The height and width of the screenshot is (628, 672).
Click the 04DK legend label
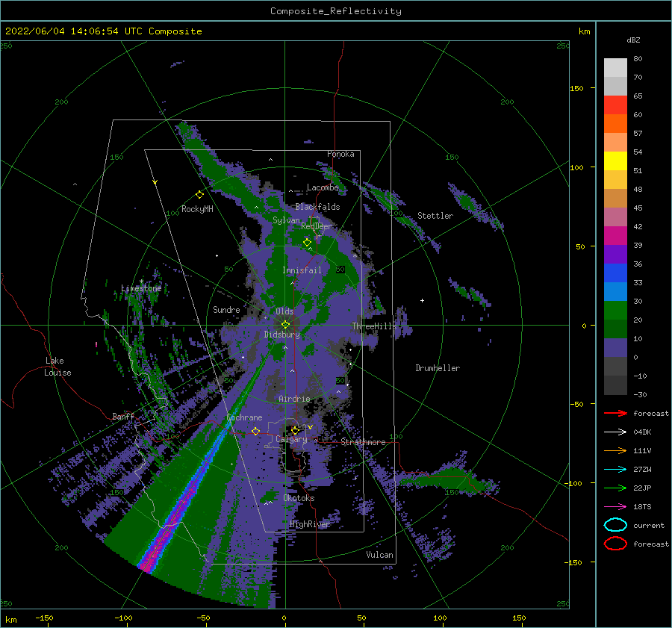(642, 432)
